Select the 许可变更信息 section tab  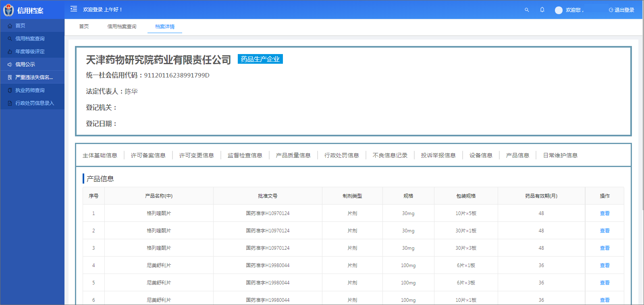(x=197, y=155)
